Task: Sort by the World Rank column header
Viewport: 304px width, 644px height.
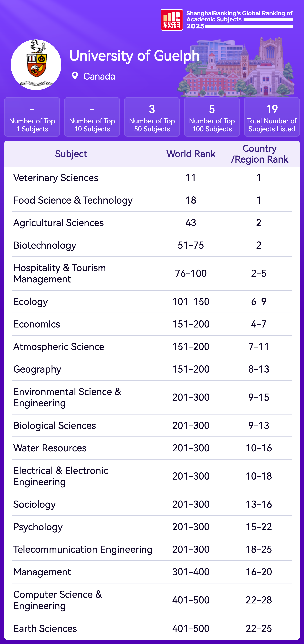Action: tap(191, 154)
